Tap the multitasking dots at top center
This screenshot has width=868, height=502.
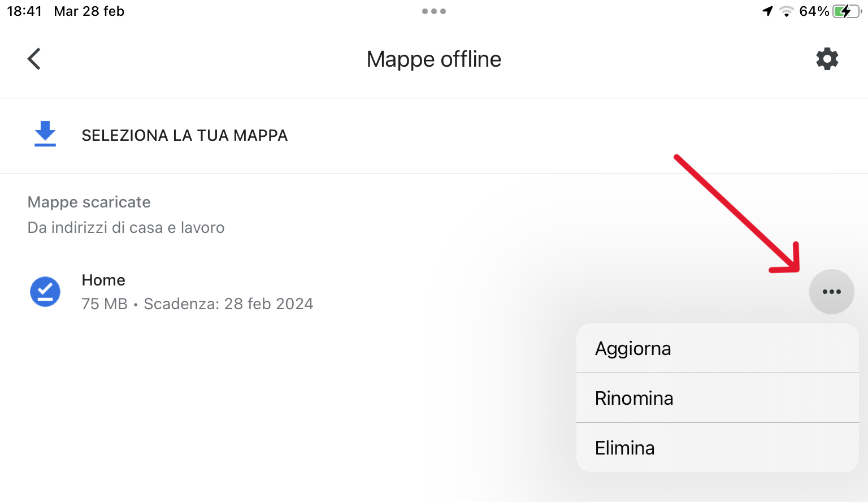(x=434, y=11)
